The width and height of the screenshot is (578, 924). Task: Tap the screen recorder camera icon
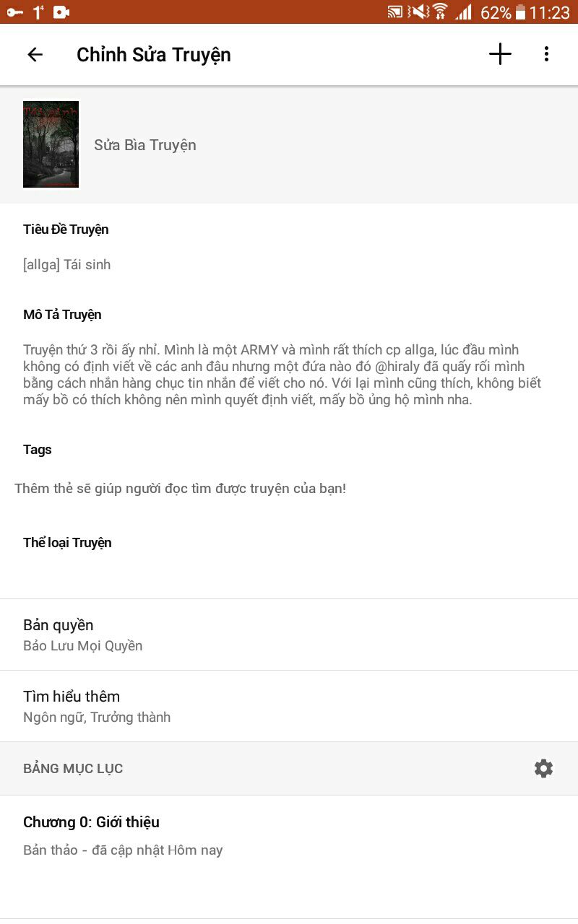coord(61,12)
